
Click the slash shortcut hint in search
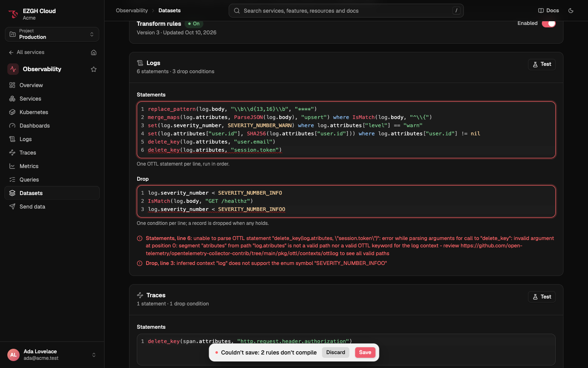click(x=457, y=11)
